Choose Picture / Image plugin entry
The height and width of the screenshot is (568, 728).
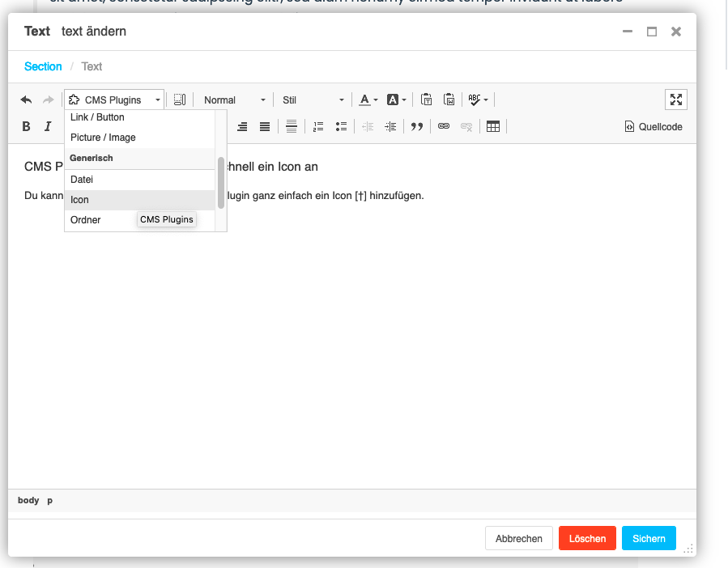coord(103,138)
